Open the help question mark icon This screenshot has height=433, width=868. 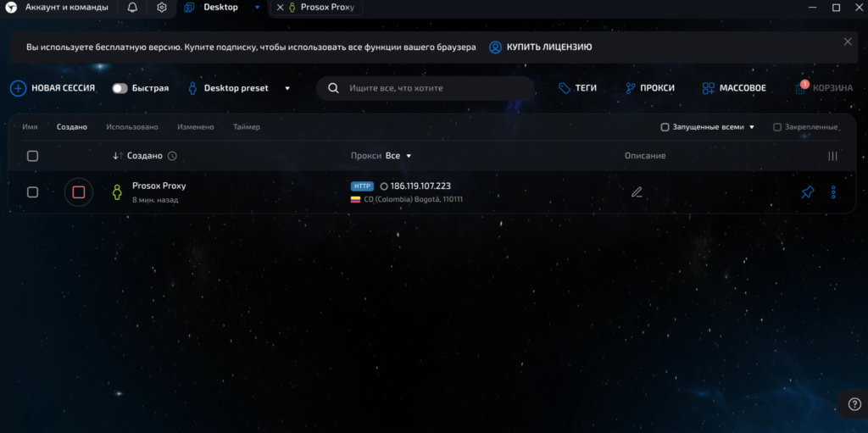pos(854,404)
